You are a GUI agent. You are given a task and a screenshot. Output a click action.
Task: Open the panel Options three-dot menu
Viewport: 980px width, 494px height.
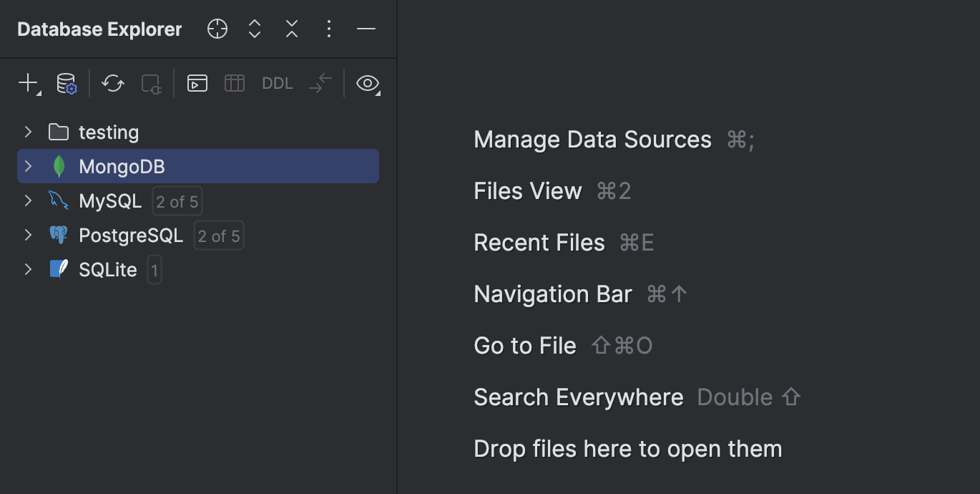329,29
